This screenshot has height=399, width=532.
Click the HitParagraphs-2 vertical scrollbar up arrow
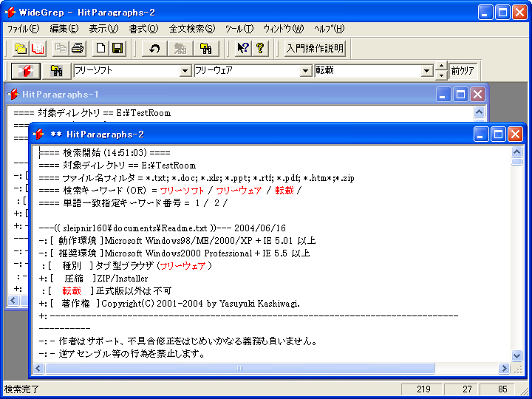click(x=516, y=151)
